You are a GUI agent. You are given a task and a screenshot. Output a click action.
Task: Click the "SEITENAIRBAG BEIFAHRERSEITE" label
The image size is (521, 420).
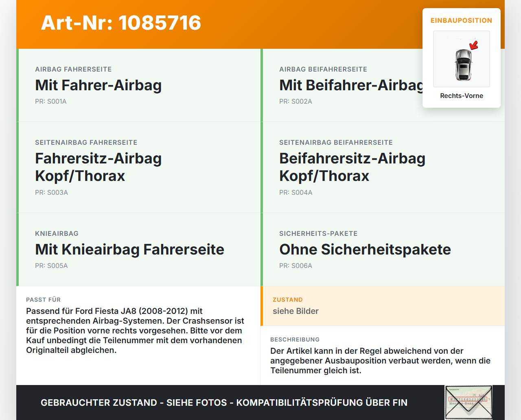[x=336, y=142]
